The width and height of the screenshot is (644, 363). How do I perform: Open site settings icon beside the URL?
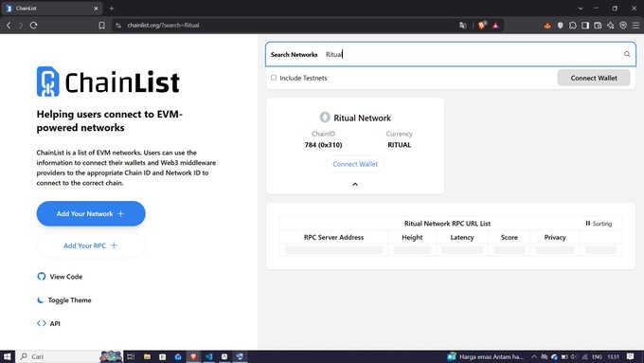[118, 26]
